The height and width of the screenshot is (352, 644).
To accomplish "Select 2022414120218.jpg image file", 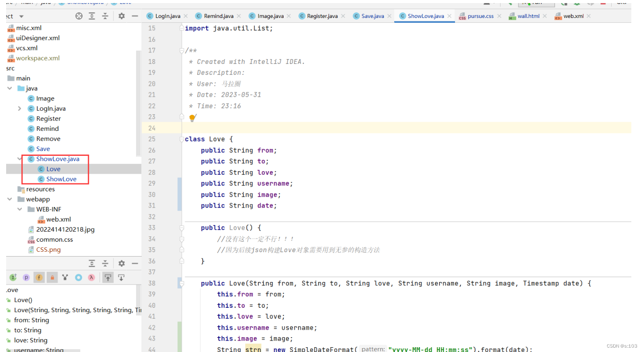I will pos(65,229).
